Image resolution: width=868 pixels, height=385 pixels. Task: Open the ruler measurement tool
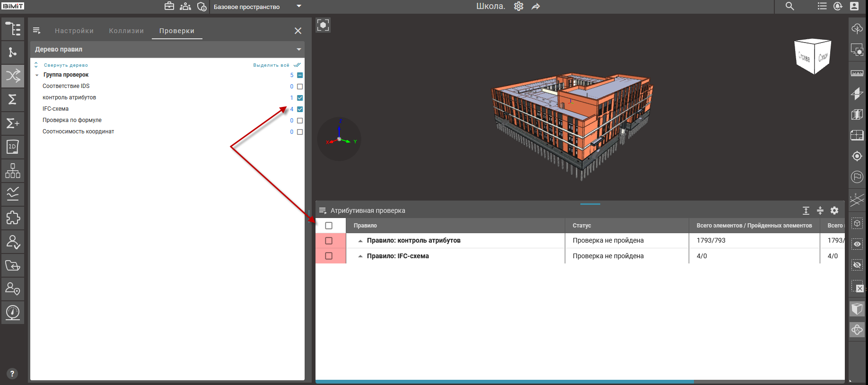(857, 73)
